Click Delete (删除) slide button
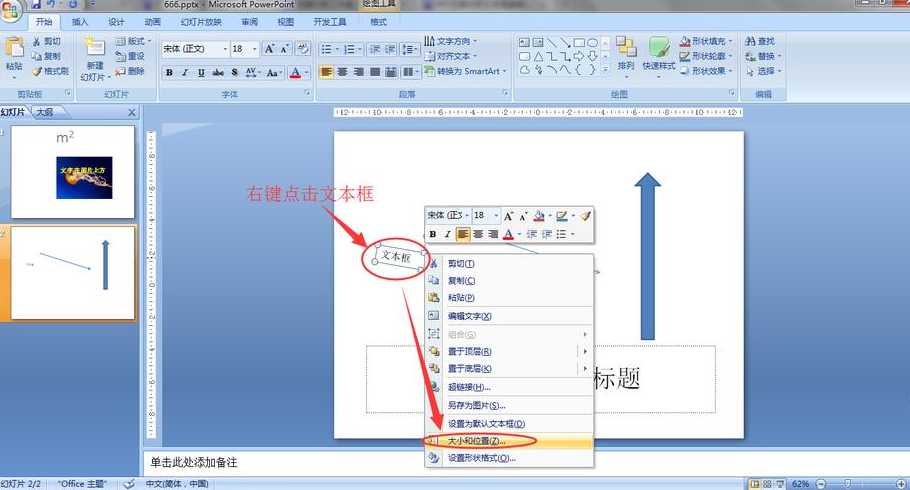910x490 pixels. pos(129,71)
